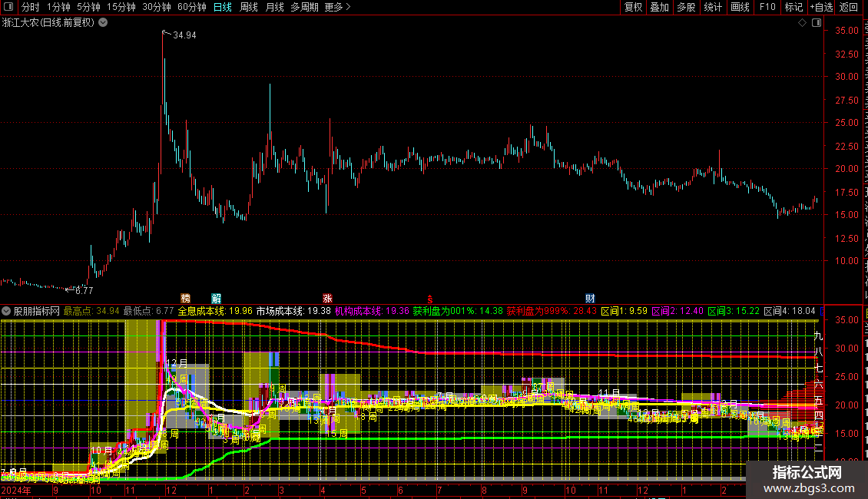Open the 画线 drawing tools
This screenshot has width=868, height=499.
click(x=740, y=8)
